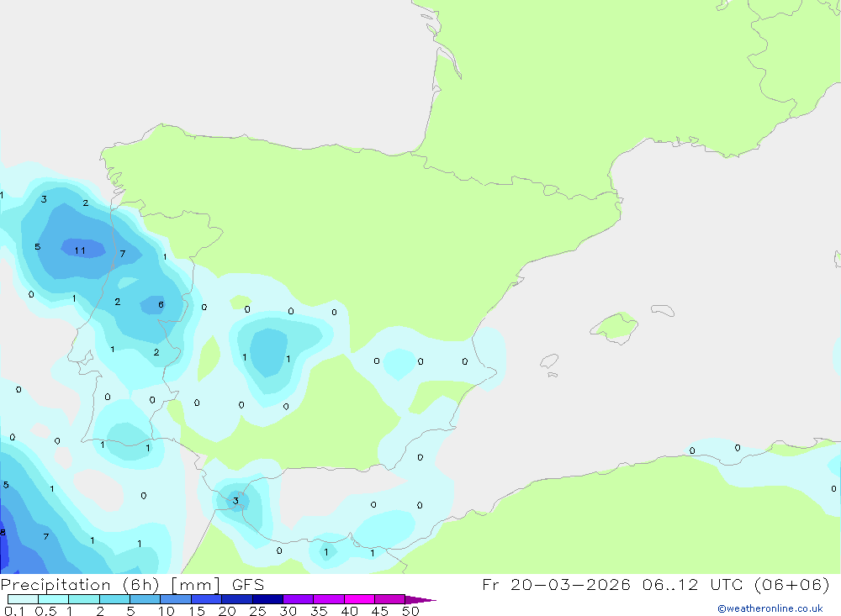The height and width of the screenshot is (616, 841).
Task: Click the "6" precipitation value over northern Portugal
Action: (161, 304)
